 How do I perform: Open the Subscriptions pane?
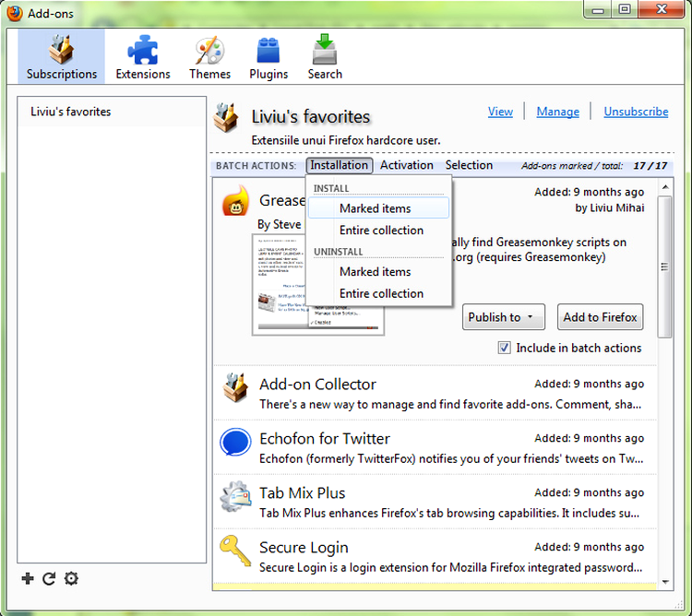pos(61,57)
